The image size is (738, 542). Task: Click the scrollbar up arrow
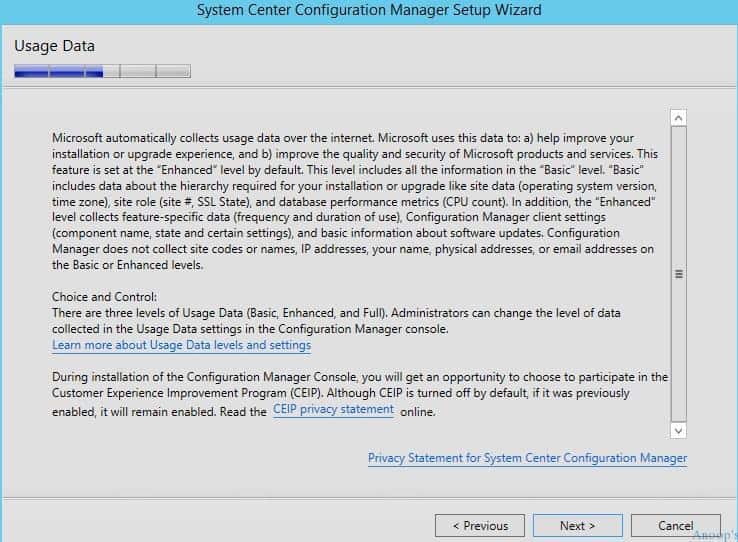click(678, 118)
